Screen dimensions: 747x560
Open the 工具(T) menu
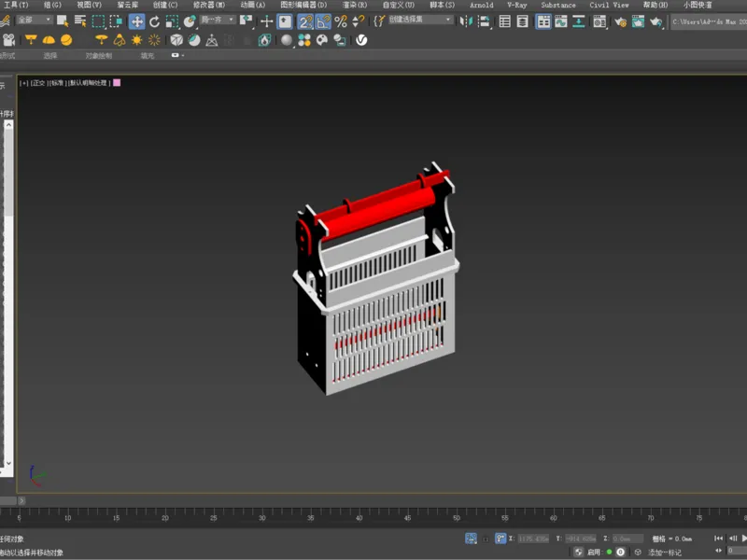(x=16, y=5)
